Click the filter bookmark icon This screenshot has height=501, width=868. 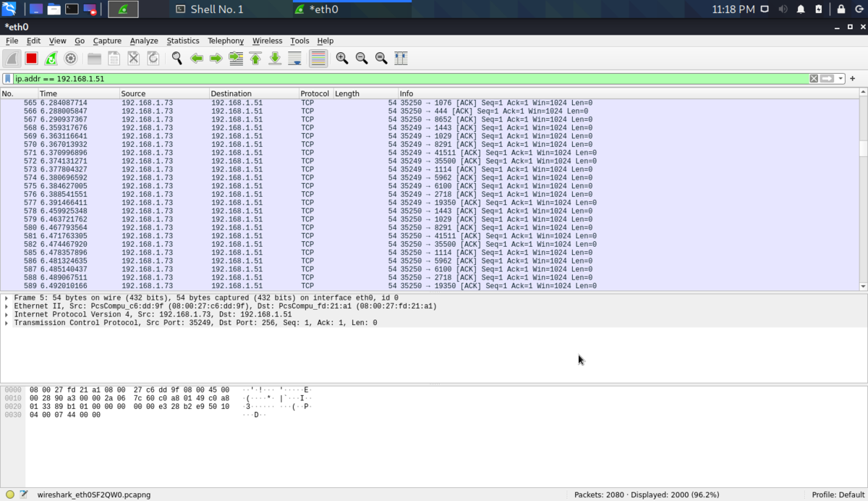click(x=7, y=79)
